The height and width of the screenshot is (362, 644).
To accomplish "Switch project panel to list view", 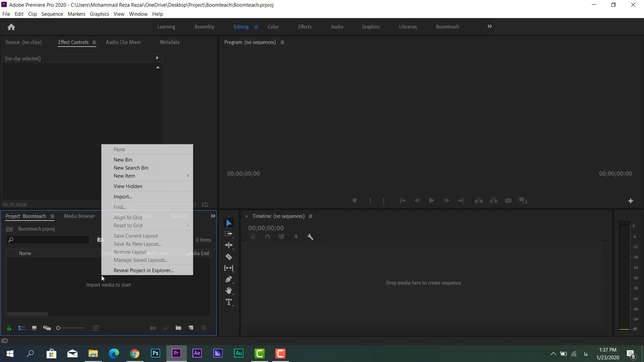I will pos(22,328).
